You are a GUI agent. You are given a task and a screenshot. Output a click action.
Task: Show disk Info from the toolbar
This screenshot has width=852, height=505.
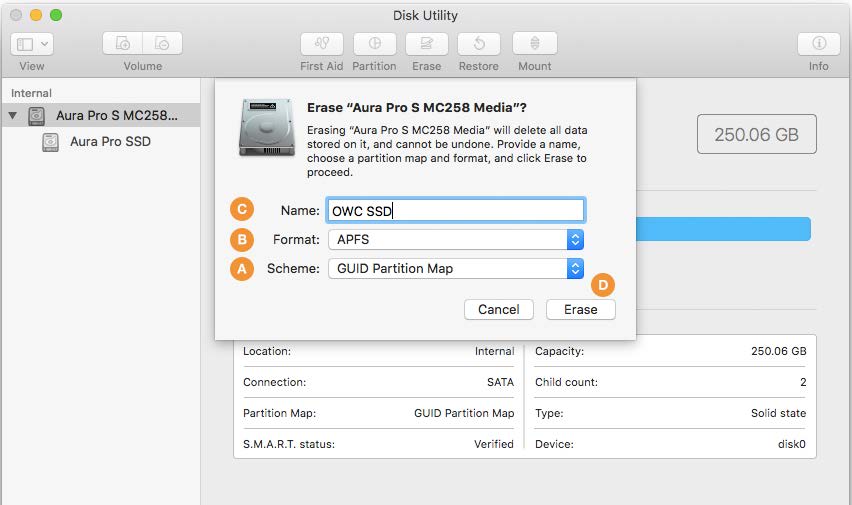819,43
